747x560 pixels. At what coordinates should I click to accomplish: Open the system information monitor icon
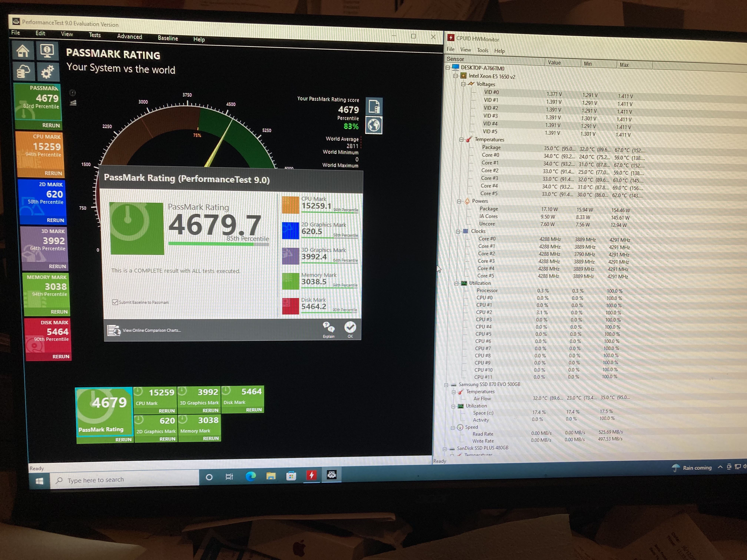coord(47,51)
